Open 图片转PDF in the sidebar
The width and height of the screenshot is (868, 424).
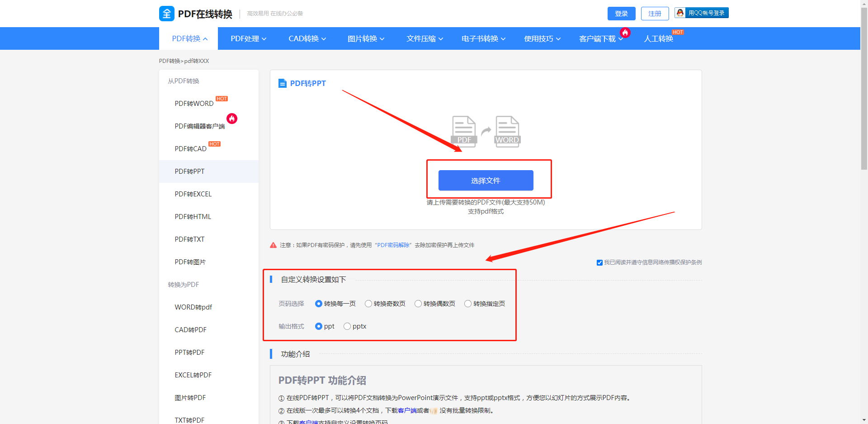[190, 398]
